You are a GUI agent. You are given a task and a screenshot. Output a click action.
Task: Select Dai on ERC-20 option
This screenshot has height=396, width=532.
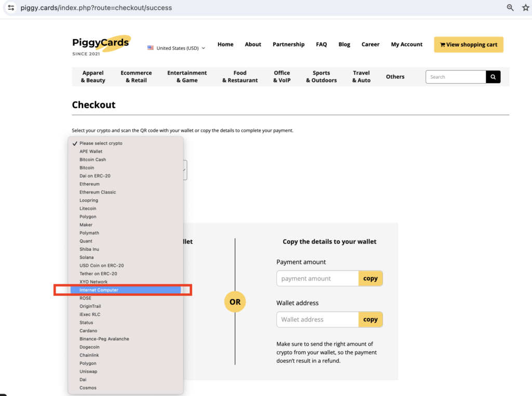[x=126, y=176]
